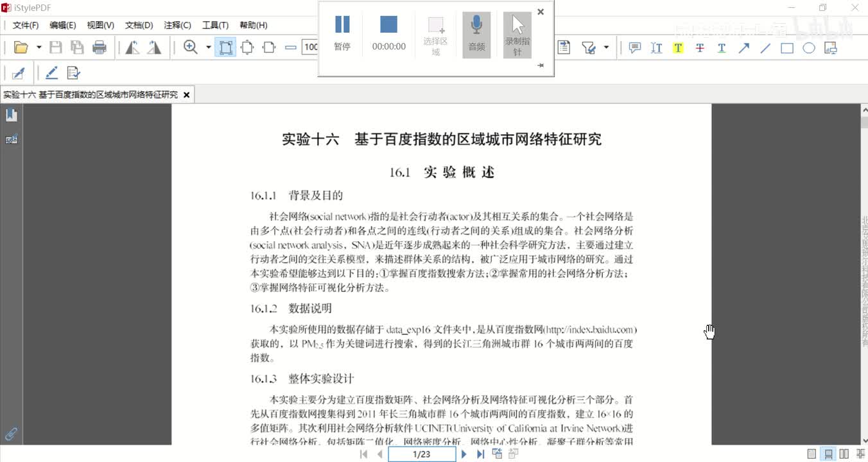Switch to two-page facing layout
The image size is (868, 462).
(x=844, y=454)
